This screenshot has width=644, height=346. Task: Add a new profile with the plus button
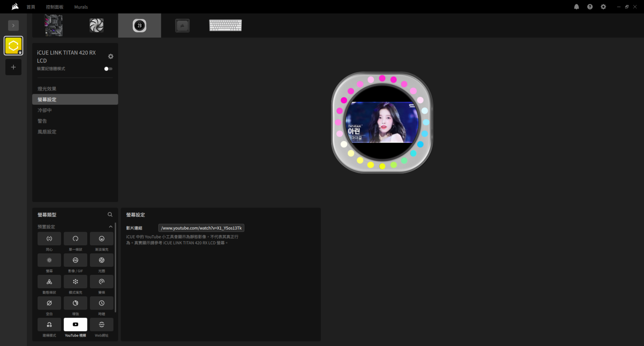13,67
